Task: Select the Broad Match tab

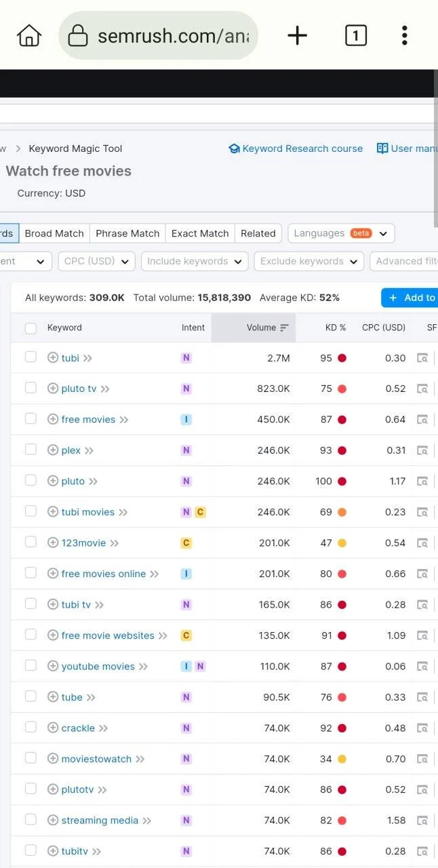Action: point(54,233)
